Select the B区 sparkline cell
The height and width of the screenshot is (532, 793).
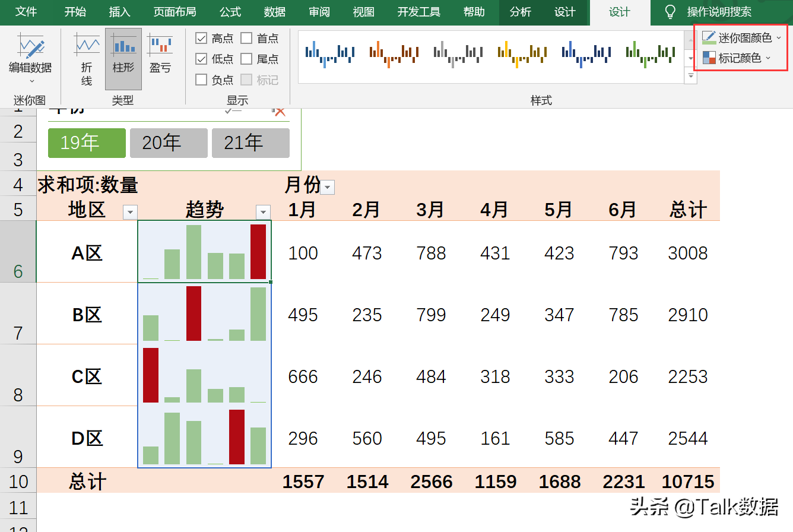click(205, 313)
